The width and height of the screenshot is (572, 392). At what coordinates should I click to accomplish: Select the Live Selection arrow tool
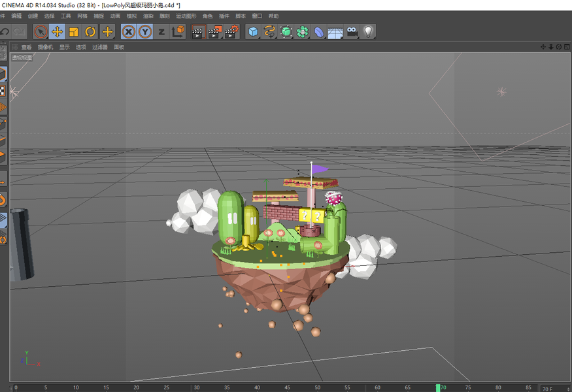(x=41, y=32)
